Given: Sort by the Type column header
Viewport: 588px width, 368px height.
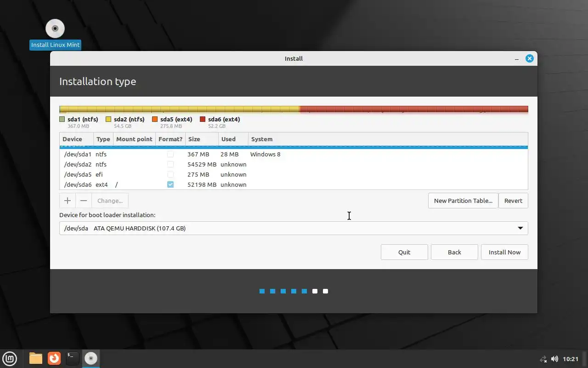Looking at the screenshot, I should coord(103,139).
